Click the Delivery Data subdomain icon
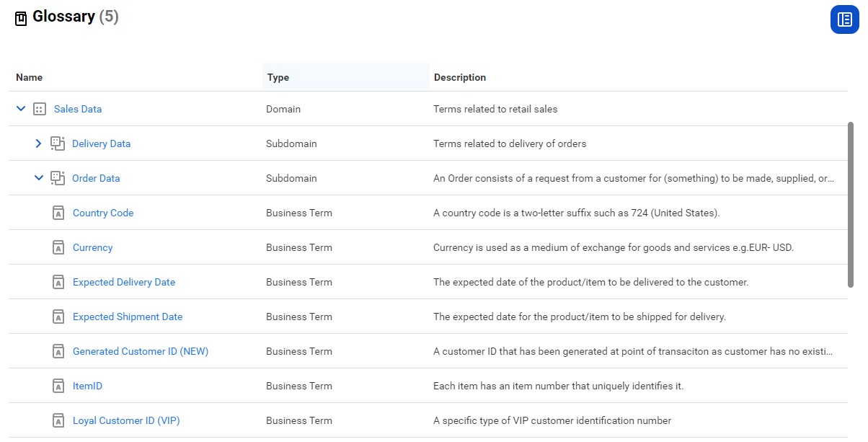This screenshot has height=442, width=868. (x=58, y=143)
